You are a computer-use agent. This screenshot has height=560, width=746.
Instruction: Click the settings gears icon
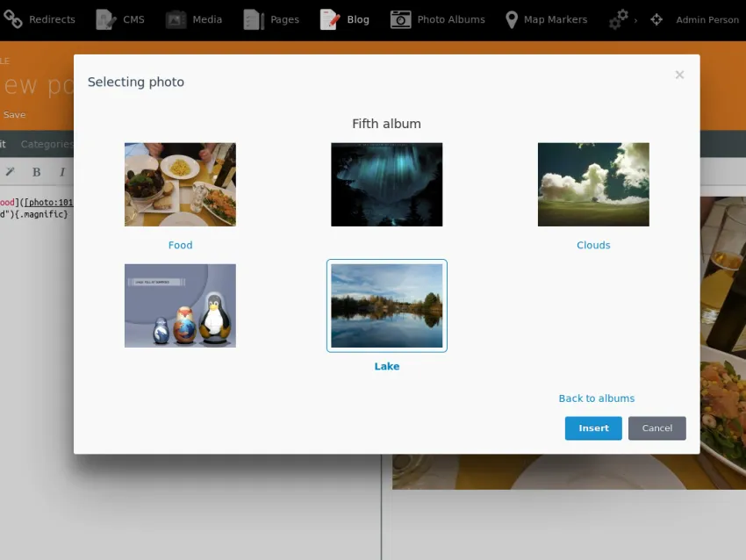[619, 19]
